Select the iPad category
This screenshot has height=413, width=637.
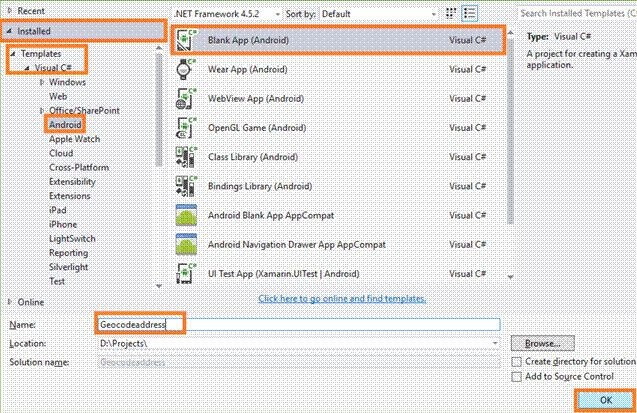point(57,210)
